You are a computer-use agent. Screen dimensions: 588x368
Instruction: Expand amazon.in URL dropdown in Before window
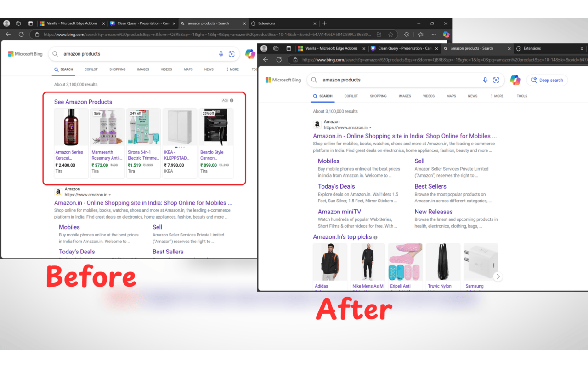click(110, 195)
